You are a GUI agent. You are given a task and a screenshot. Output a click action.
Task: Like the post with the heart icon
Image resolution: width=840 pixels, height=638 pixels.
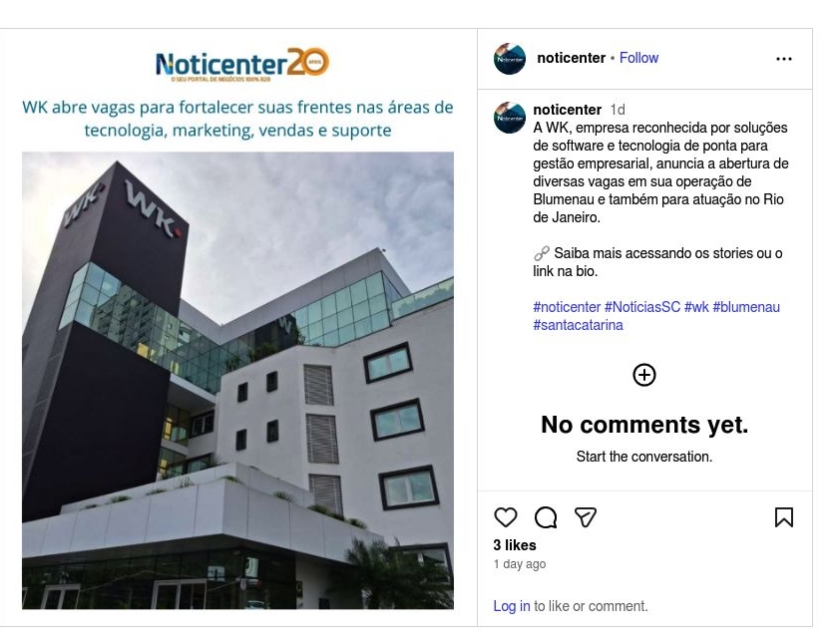(505, 517)
